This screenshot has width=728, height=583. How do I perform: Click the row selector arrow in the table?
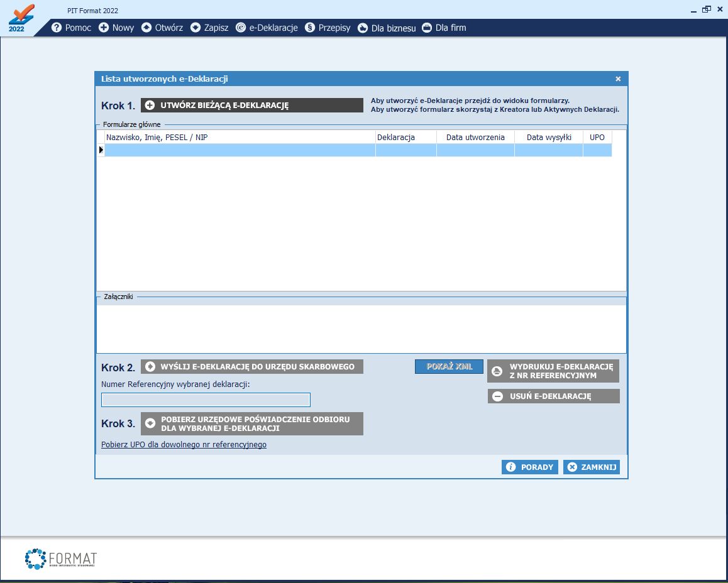[101, 150]
